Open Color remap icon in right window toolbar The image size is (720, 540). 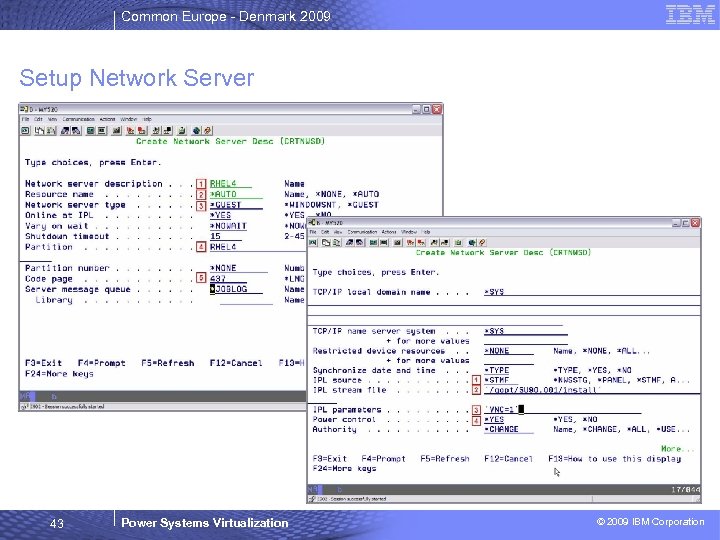[x=384, y=242]
